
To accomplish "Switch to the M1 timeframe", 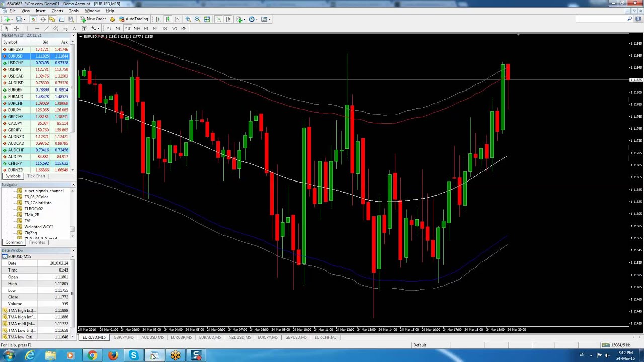I will click(x=109, y=28).
